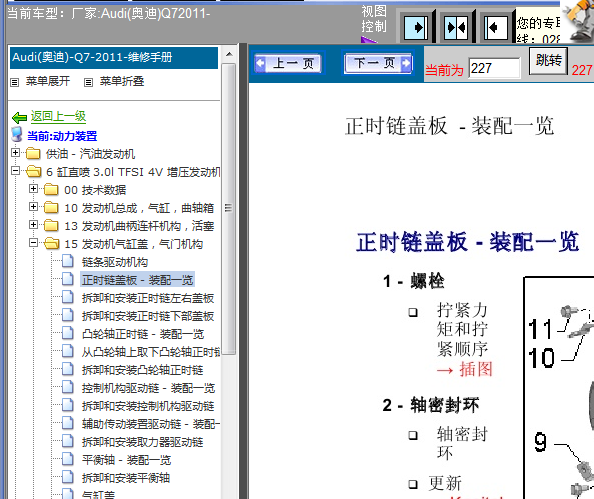Click the view control right-arrow icon
This screenshot has height=499, width=594.
[416, 27]
